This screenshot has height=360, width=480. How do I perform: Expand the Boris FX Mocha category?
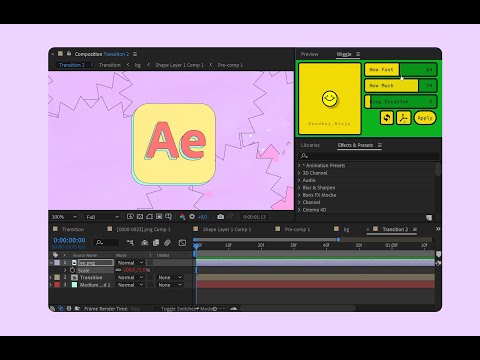[299, 195]
